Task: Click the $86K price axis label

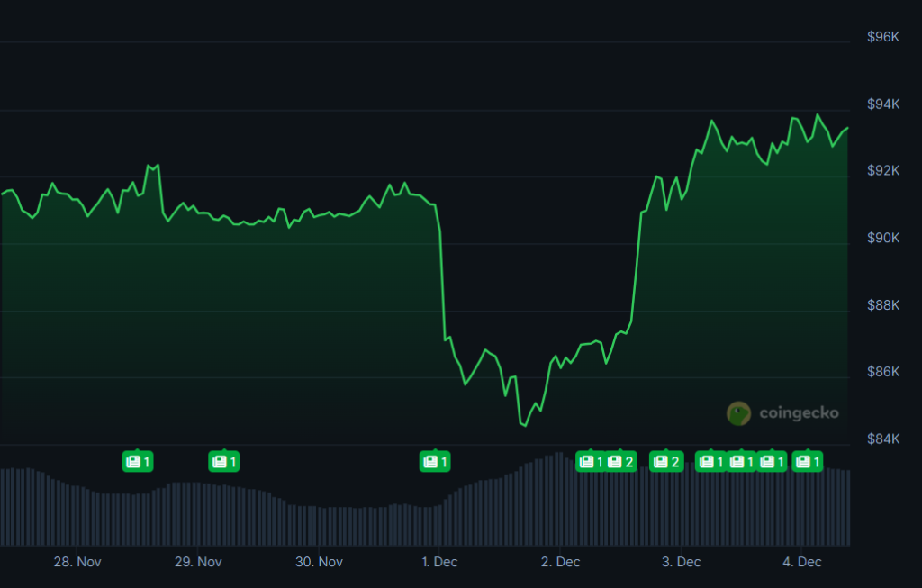Action: pyautogui.click(x=883, y=372)
